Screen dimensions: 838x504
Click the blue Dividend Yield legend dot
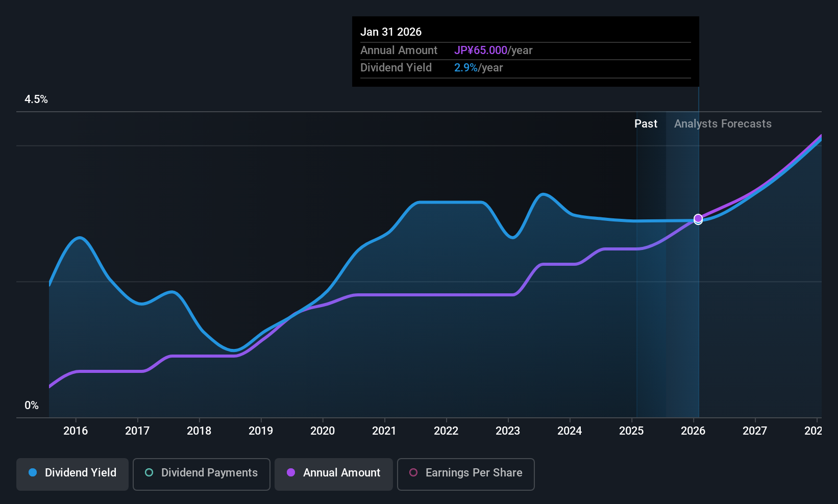[33, 472]
